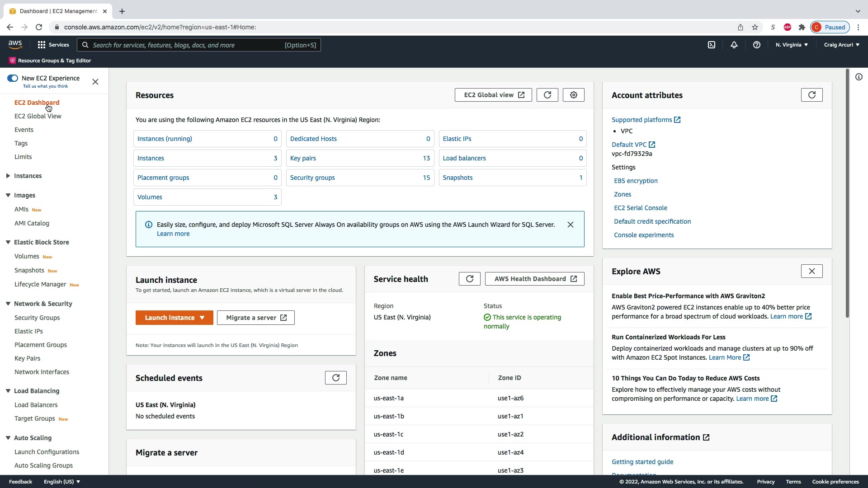The height and width of the screenshot is (488, 868).
Task: Collapse the Elastic Block Store section
Action: coord(8,242)
